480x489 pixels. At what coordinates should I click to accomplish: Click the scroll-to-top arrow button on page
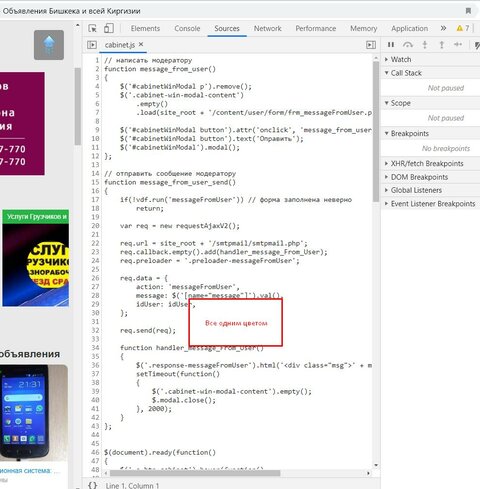[x=49, y=45]
